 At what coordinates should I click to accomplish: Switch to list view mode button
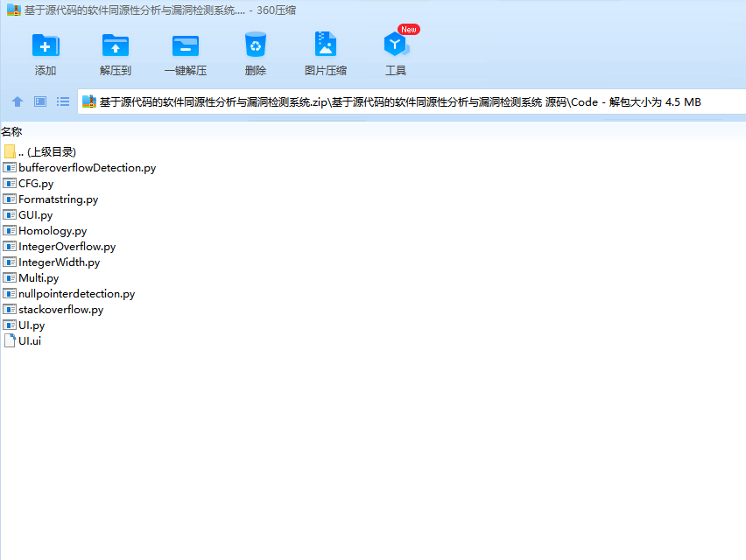(x=63, y=101)
